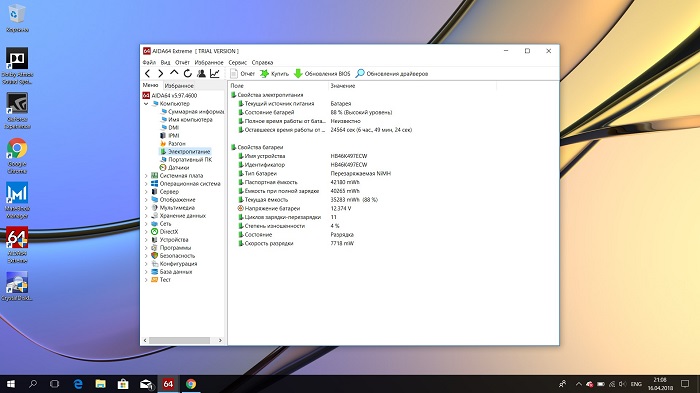The image size is (700, 393).
Task: Expand the DirectX tree node
Action: tap(146, 232)
